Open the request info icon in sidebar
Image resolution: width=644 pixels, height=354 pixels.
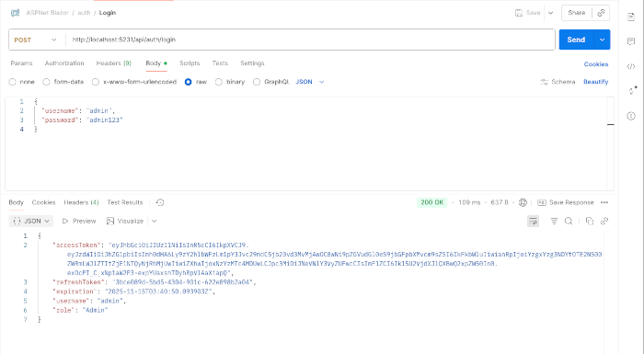[x=631, y=116]
